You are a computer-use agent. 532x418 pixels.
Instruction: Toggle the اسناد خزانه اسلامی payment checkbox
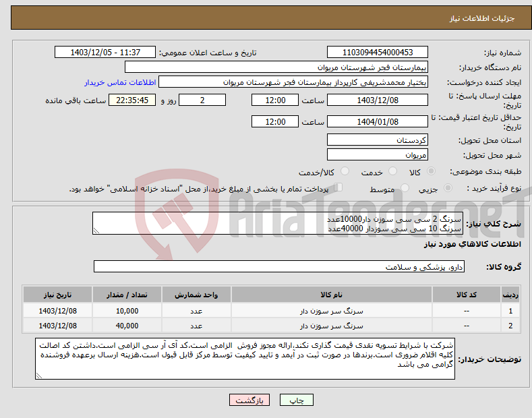pyautogui.click(x=338, y=187)
